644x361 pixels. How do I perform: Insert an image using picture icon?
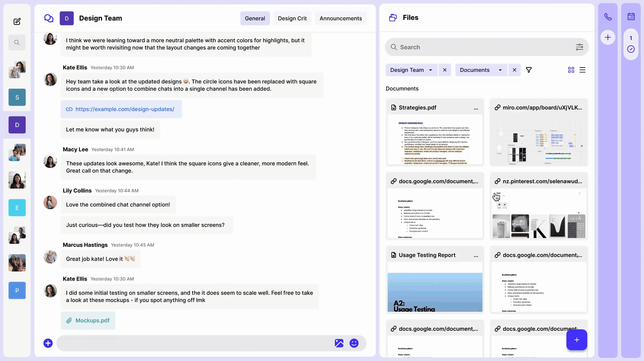(339, 343)
